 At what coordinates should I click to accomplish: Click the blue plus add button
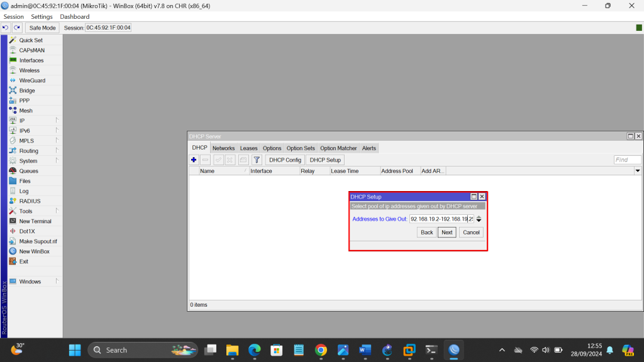pyautogui.click(x=194, y=160)
